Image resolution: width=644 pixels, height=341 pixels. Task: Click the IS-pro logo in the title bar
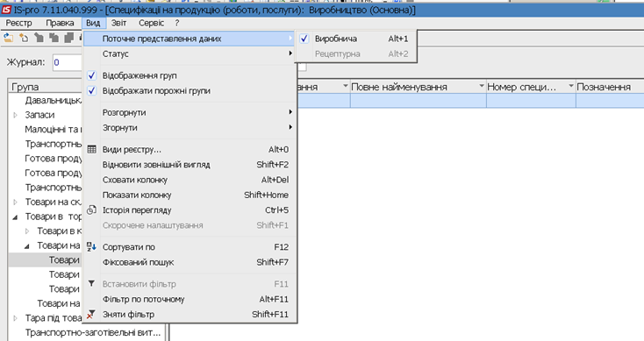[6, 10]
